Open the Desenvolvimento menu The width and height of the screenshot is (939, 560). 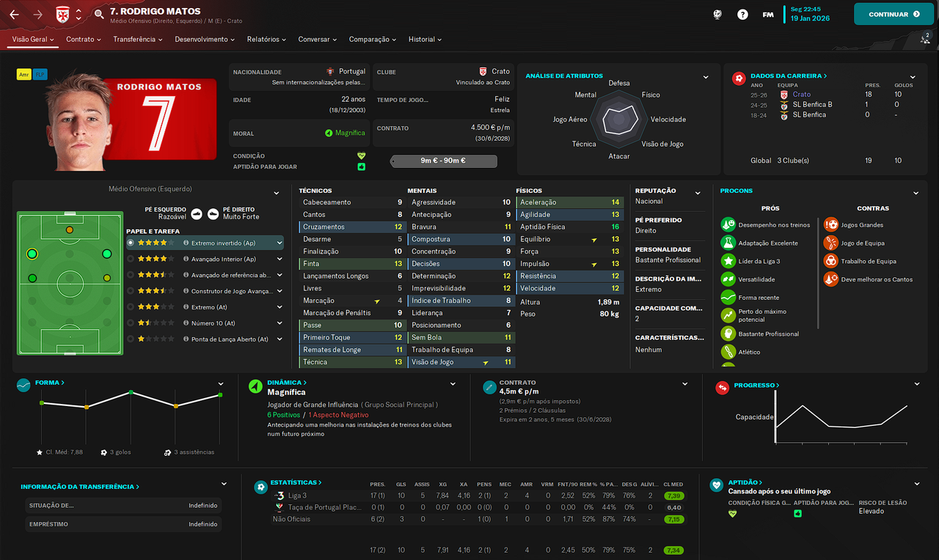click(205, 39)
